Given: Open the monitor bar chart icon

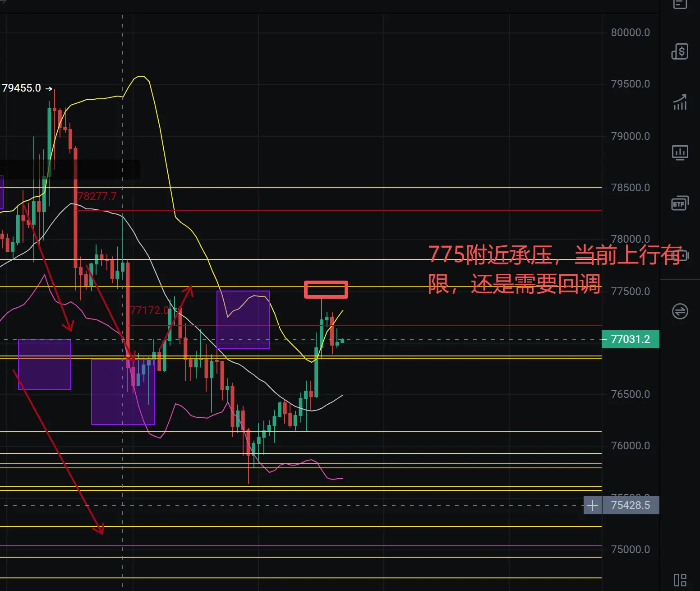Looking at the screenshot, I should click(680, 153).
